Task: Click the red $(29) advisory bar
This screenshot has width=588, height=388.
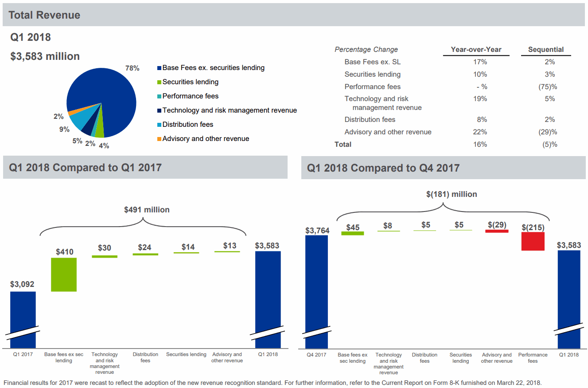Action: [497, 231]
